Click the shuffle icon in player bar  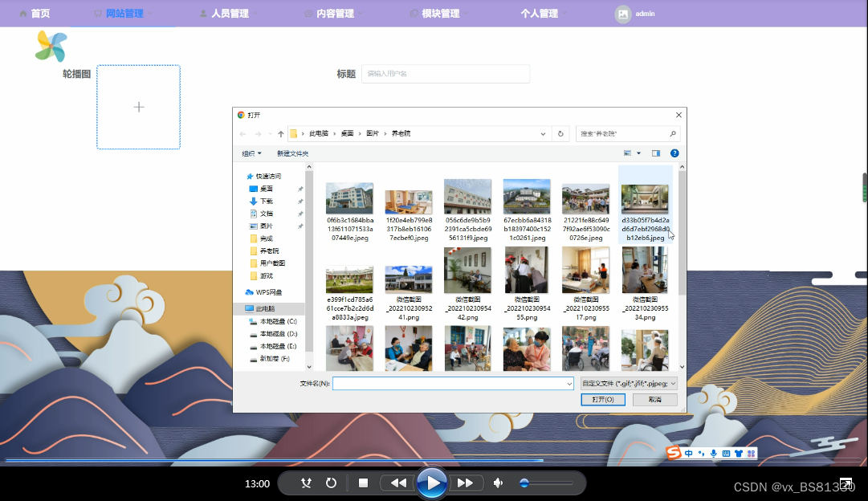coord(306,483)
